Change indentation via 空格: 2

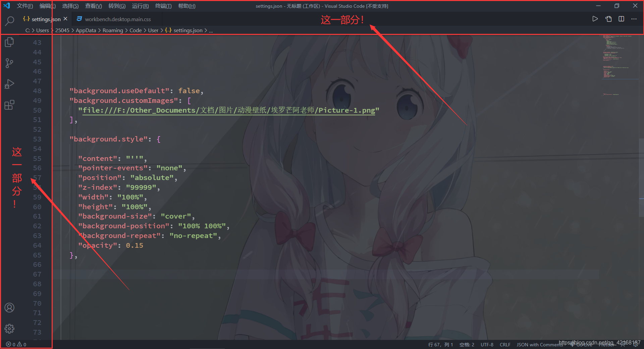click(467, 345)
